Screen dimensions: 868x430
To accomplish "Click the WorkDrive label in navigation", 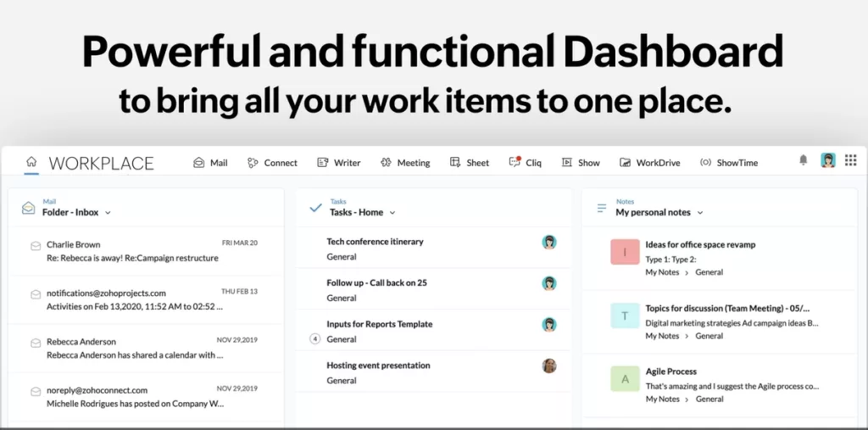I will (x=658, y=163).
